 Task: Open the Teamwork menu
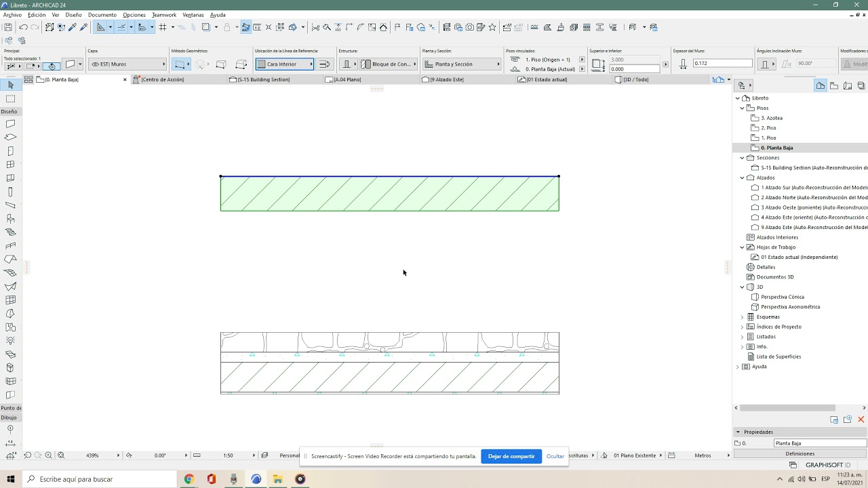tap(163, 15)
